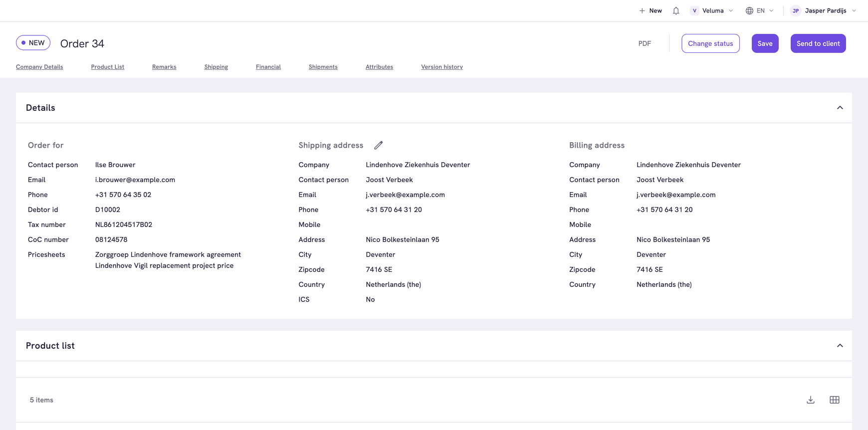Go to Company Details tab
Image resolution: width=868 pixels, height=430 pixels.
click(39, 67)
